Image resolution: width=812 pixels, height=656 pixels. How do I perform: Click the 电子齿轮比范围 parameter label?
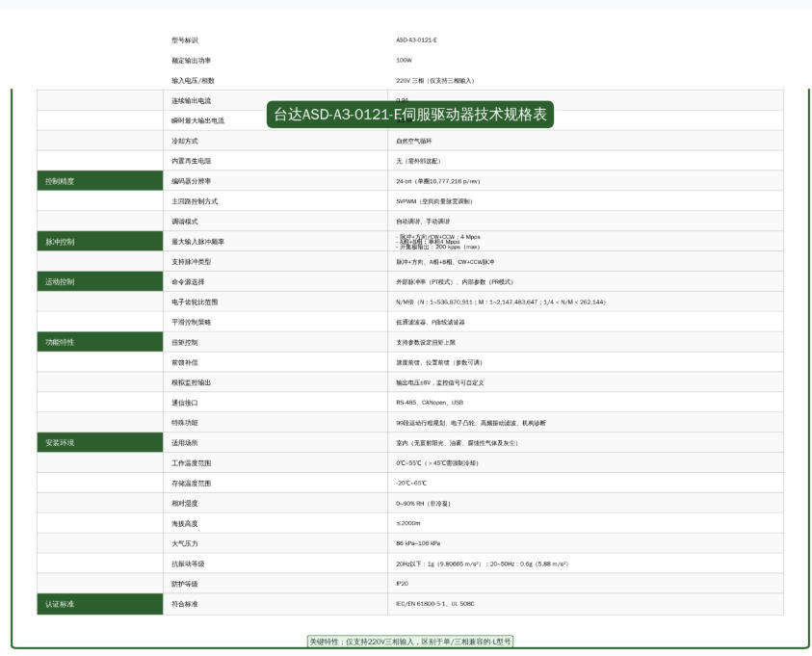[x=195, y=302]
